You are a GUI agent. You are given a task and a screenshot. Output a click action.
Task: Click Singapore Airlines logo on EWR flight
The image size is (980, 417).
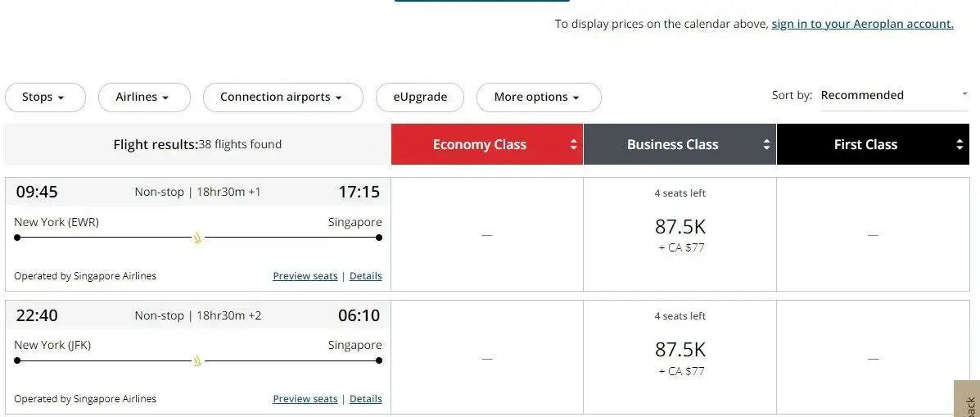[197, 238]
